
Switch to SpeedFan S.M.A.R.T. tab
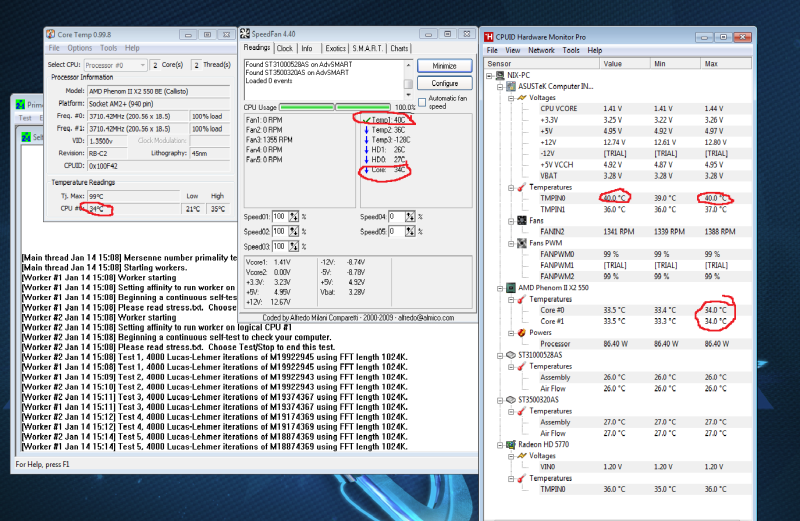[367, 48]
